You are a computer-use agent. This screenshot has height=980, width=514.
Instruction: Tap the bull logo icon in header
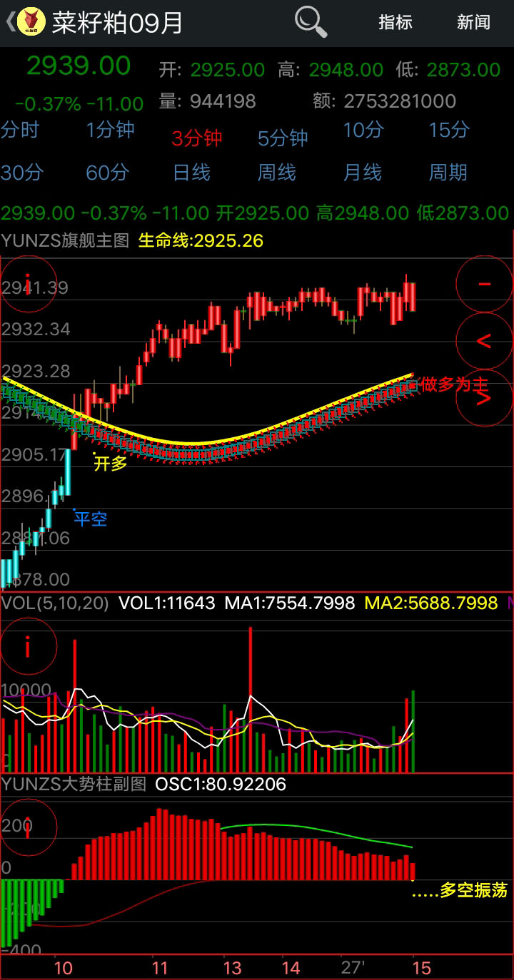31,22
